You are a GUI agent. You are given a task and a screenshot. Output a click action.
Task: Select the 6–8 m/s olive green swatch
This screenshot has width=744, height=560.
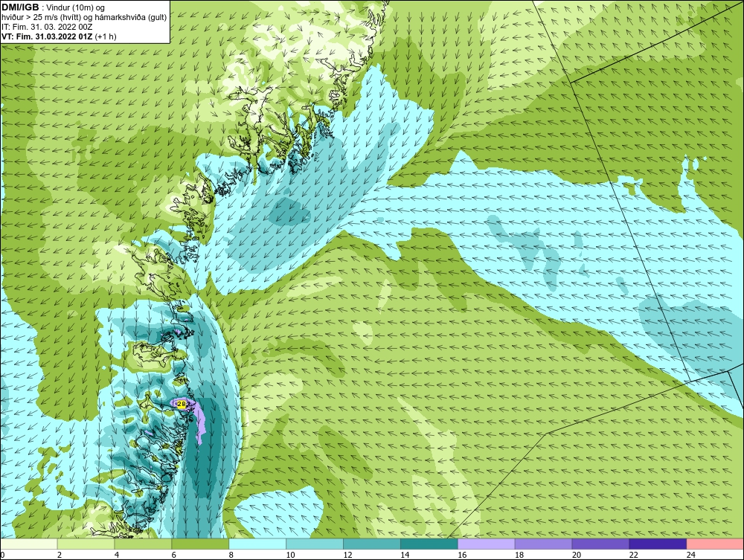[x=200, y=544]
